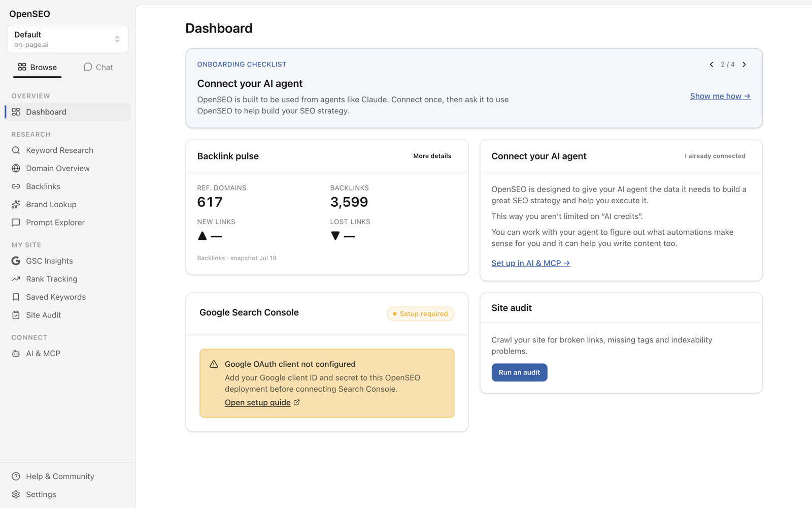Click the Site Audit clipboard icon

(x=16, y=315)
